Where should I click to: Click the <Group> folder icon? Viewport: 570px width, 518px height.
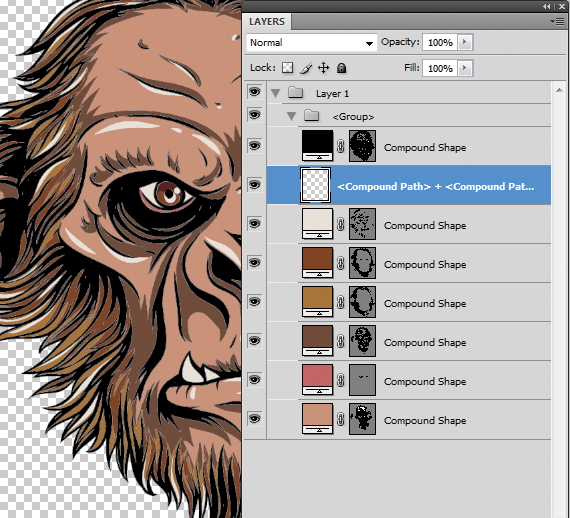(x=312, y=116)
